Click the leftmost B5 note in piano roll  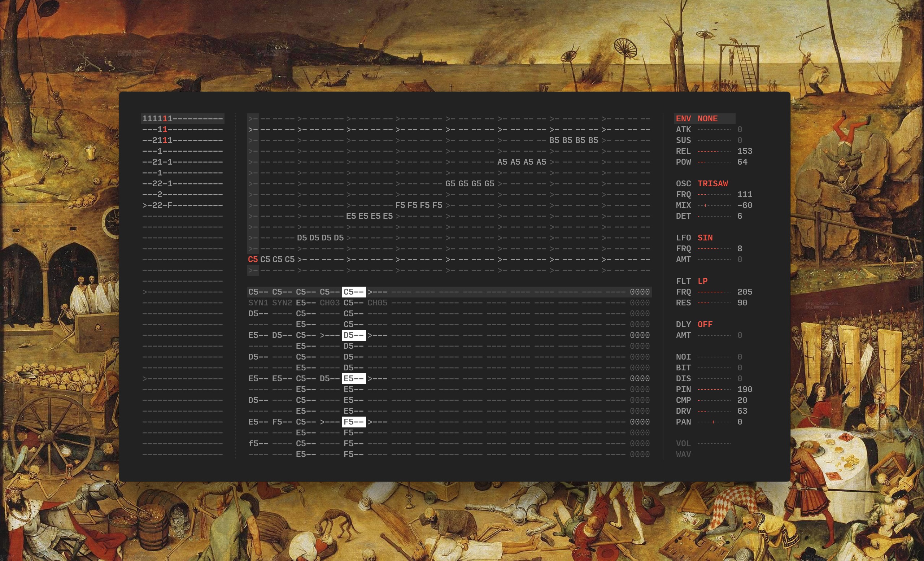(554, 140)
